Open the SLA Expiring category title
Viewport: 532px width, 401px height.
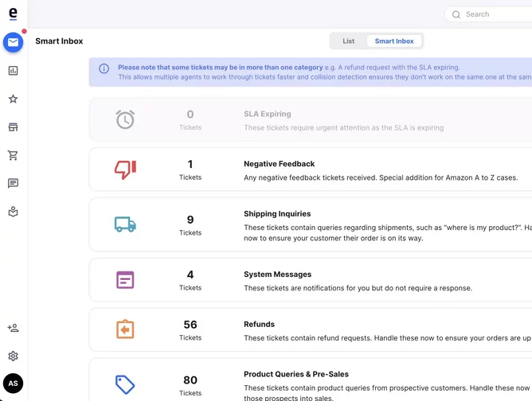click(268, 114)
